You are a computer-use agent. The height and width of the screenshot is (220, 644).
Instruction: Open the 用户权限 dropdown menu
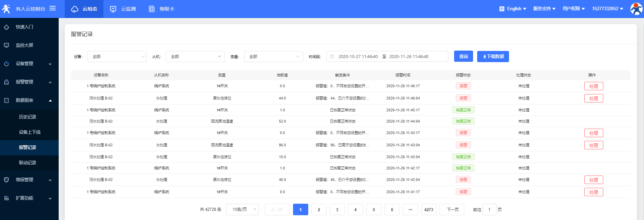click(x=574, y=9)
